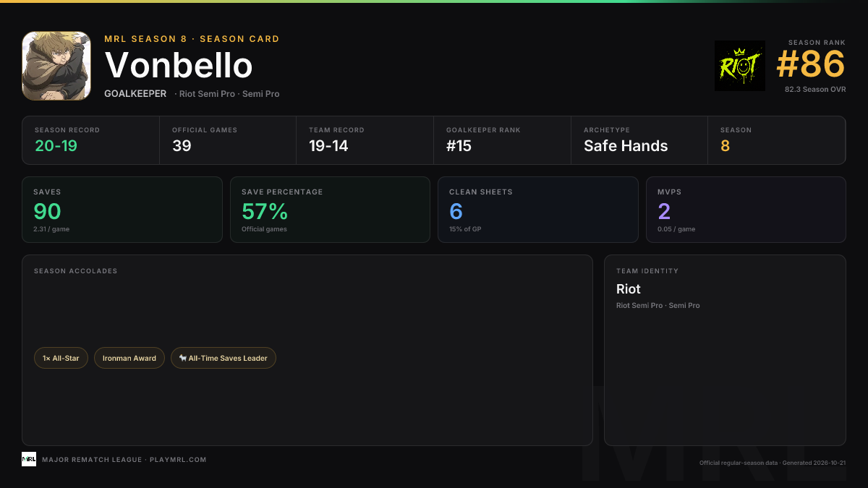Open the Saves stat card

coord(122,210)
